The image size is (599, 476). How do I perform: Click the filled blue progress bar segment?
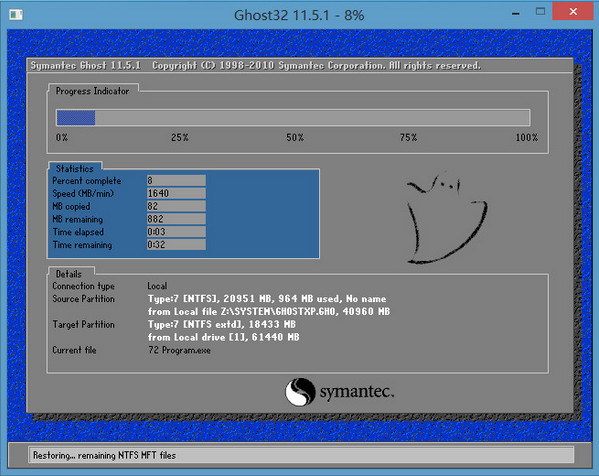[76, 118]
